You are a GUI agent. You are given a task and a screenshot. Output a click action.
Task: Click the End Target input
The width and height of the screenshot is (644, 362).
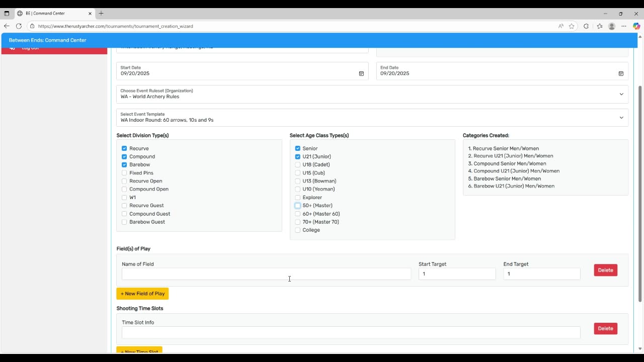pyautogui.click(x=541, y=274)
